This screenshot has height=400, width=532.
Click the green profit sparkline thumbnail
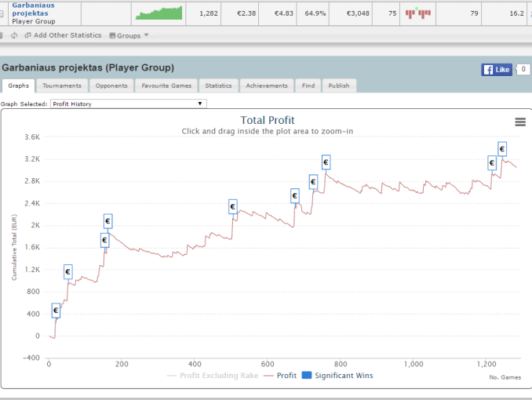(159, 13)
